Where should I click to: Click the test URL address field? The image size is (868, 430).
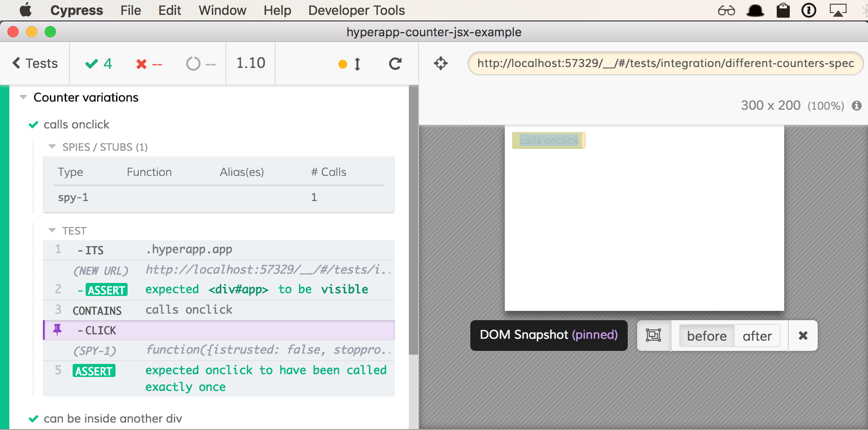pyautogui.click(x=665, y=63)
